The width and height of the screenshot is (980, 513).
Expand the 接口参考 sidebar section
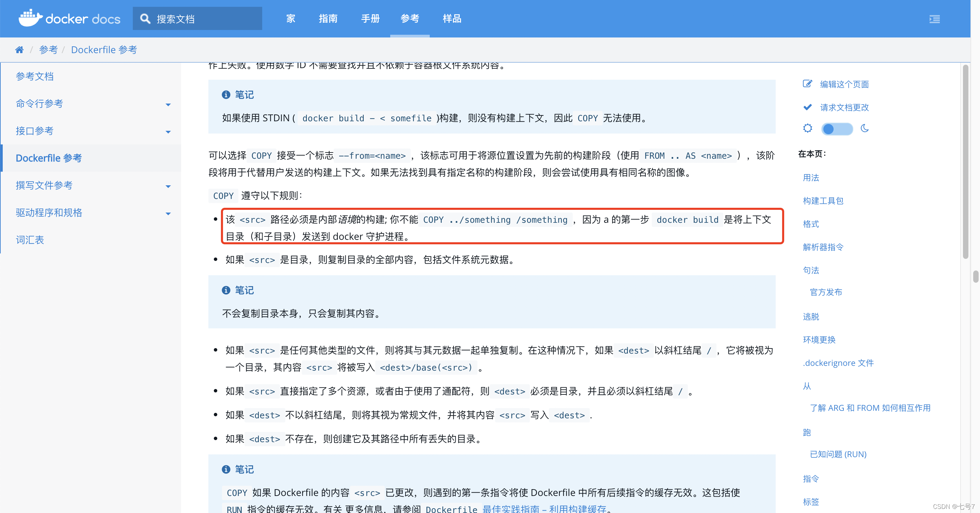pos(168,132)
